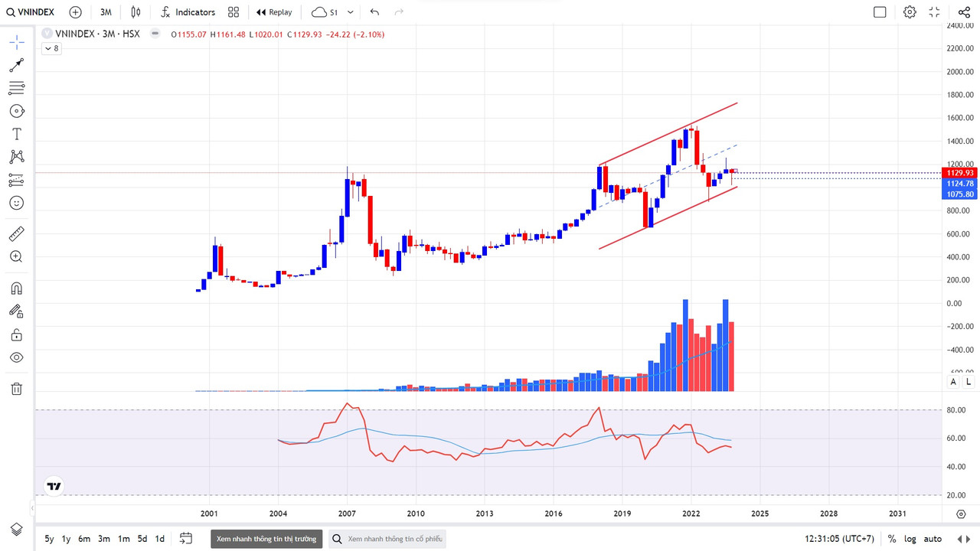
Task: Select the 3m time range
Action: (104, 539)
